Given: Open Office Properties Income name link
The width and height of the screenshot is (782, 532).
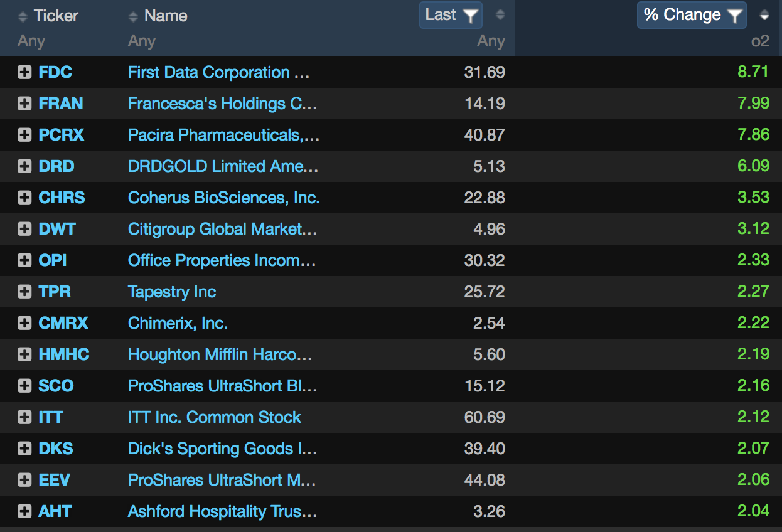Looking at the screenshot, I should click(222, 260).
